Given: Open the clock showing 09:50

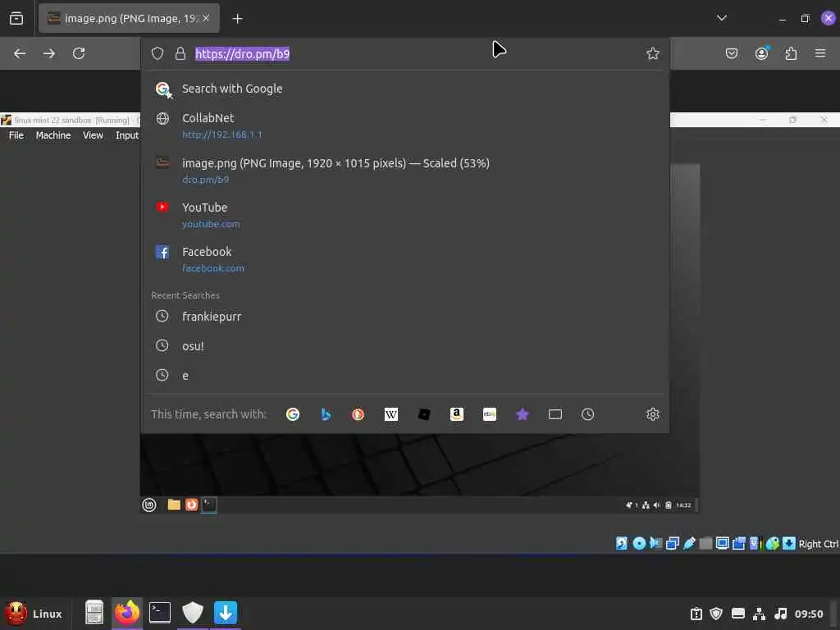Looking at the screenshot, I should tap(809, 614).
